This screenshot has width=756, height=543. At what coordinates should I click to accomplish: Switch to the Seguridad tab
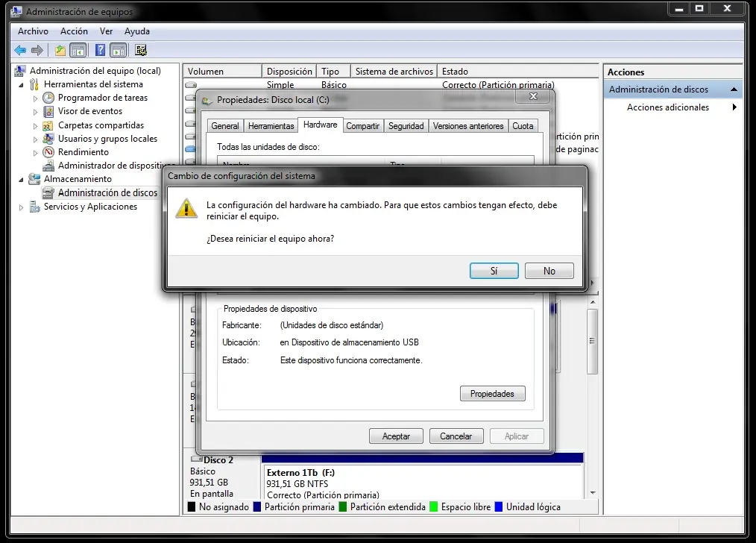tap(406, 126)
